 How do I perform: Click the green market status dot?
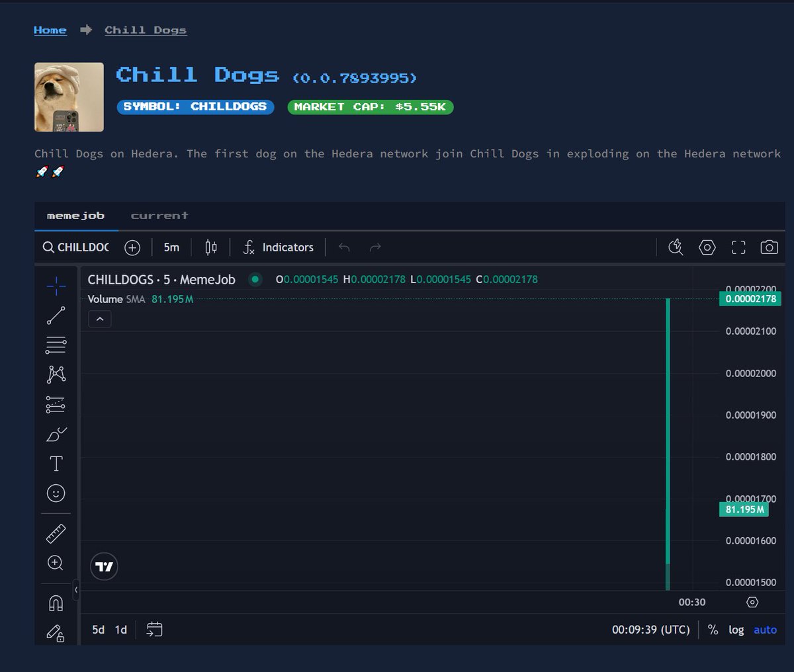click(x=255, y=280)
